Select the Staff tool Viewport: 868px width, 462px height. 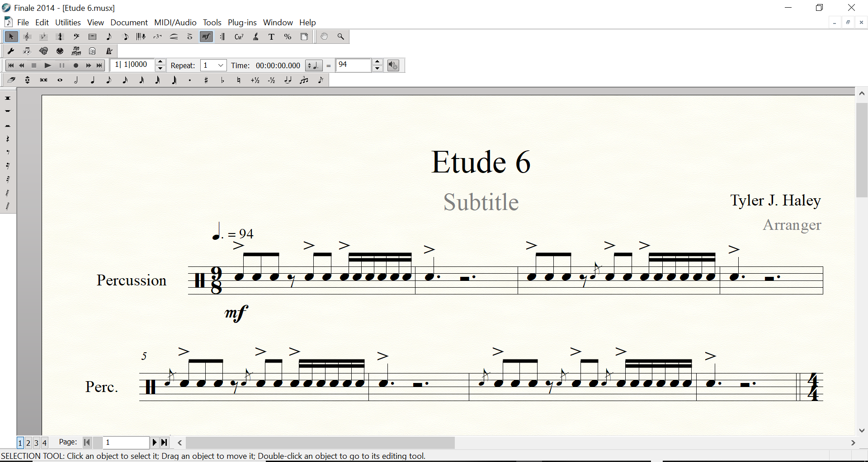tap(27, 37)
